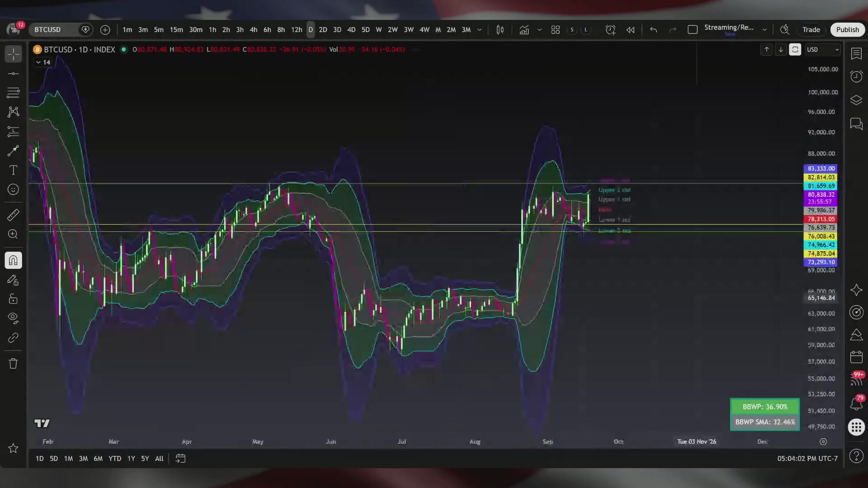Open the Fibonacci retracement tools
This screenshot has height=488, width=868.
[x=13, y=93]
